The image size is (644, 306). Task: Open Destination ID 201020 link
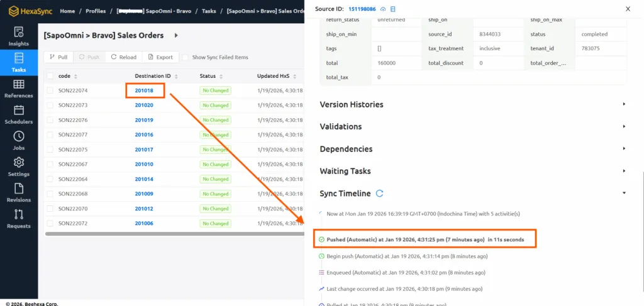(144, 105)
